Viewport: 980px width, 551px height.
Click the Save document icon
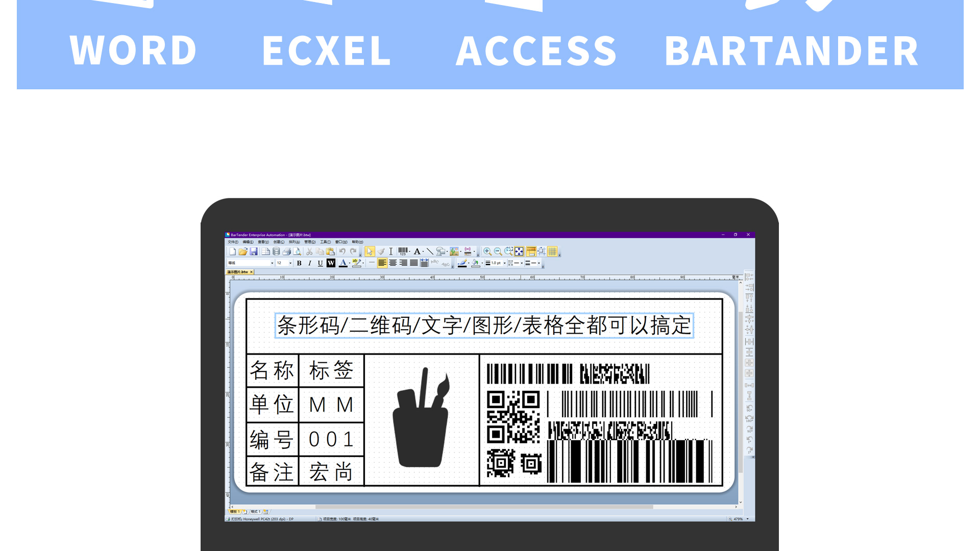point(254,252)
